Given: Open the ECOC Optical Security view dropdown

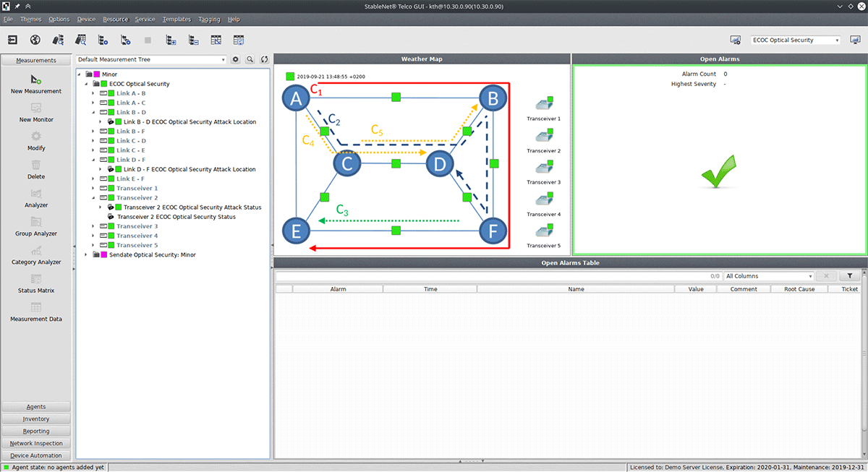Looking at the screenshot, I should [796, 40].
